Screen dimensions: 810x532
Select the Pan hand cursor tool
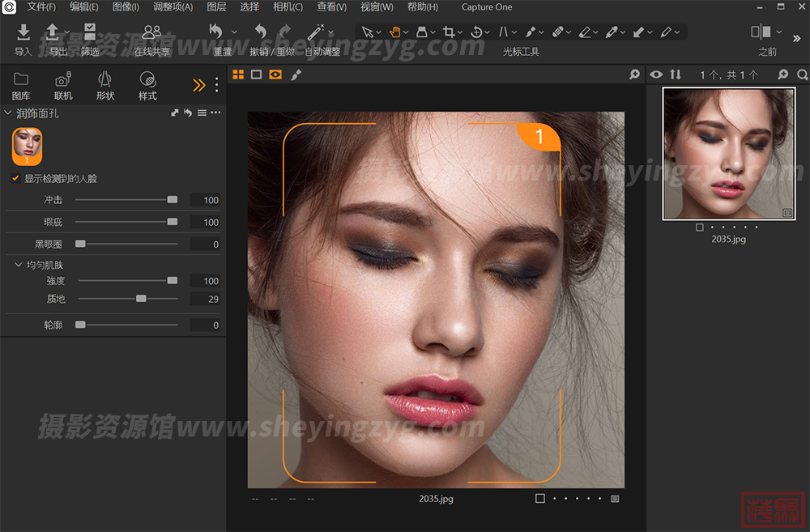[x=395, y=32]
